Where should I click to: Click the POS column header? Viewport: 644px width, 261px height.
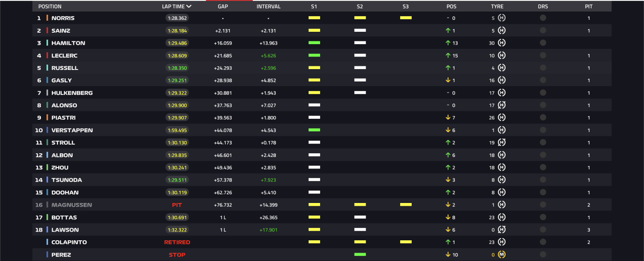451,6
